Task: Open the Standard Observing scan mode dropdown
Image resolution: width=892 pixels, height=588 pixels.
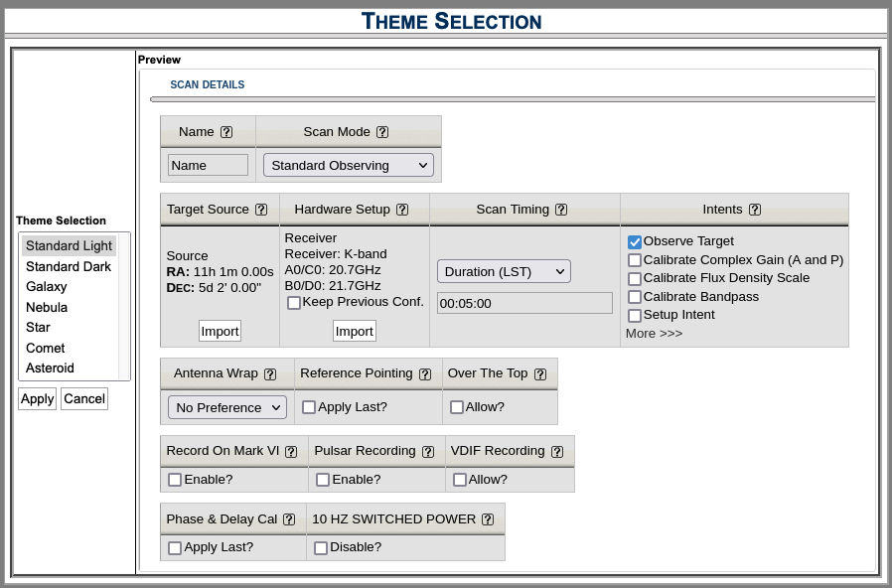Action: coord(348,165)
